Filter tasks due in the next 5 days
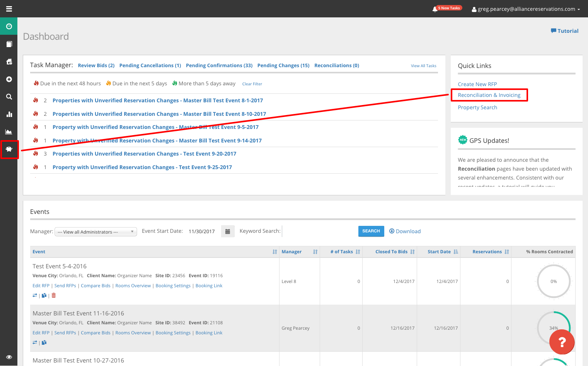This screenshot has width=588, height=366. (137, 83)
